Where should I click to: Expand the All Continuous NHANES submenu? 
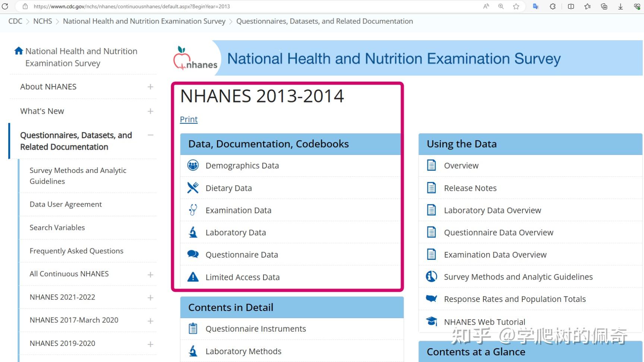click(x=151, y=275)
